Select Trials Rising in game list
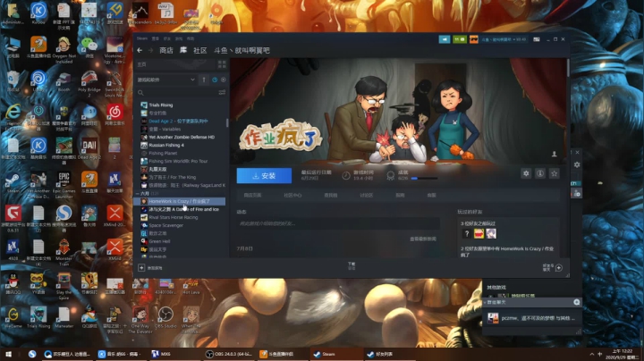Viewport: 644px width, 361px height. [161, 105]
